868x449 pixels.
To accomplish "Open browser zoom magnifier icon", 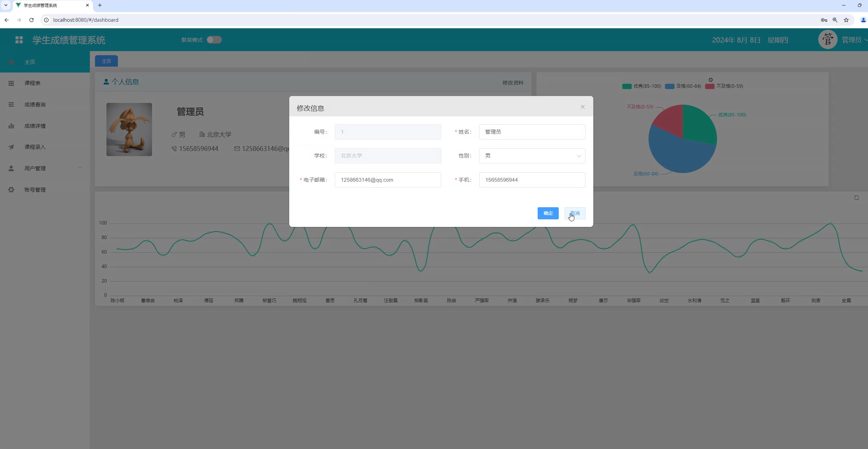I will pyautogui.click(x=835, y=20).
